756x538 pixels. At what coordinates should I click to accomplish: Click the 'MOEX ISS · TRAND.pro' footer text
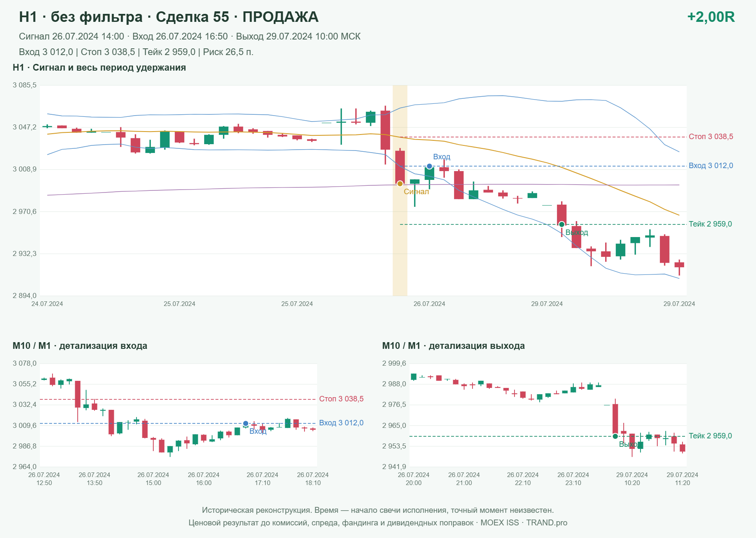pos(524,523)
